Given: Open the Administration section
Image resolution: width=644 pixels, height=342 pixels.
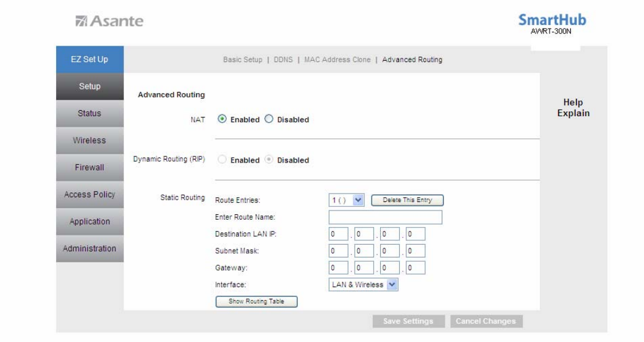Looking at the screenshot, I should coord(90,249).
